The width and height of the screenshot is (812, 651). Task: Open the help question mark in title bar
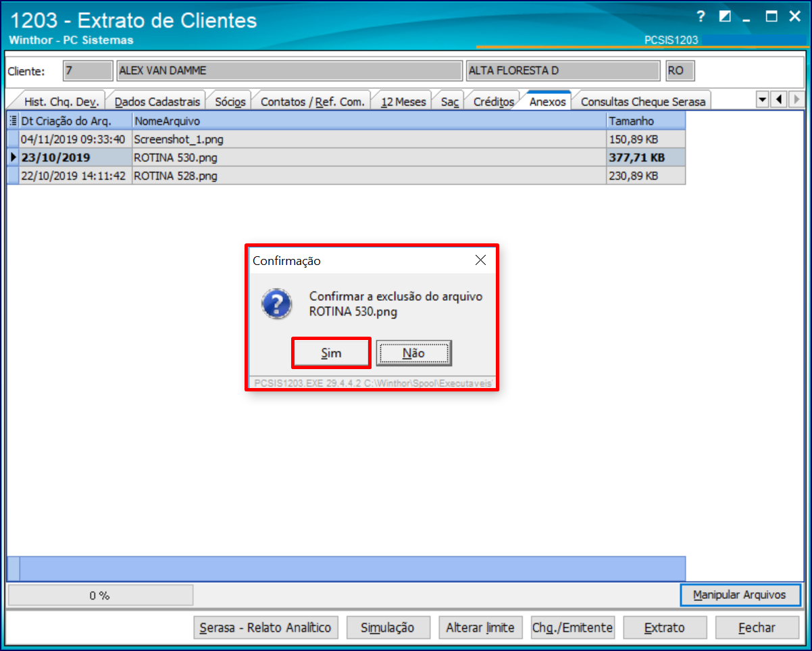point(701,17)
